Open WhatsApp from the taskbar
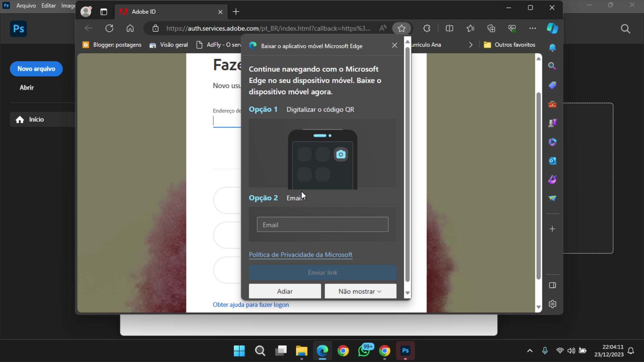 [365, 351]
